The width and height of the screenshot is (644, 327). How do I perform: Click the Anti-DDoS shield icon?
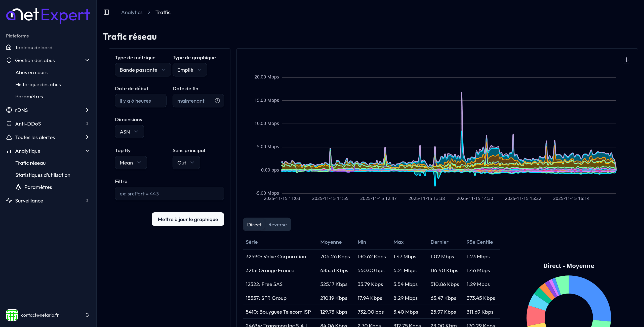point(9,124)
